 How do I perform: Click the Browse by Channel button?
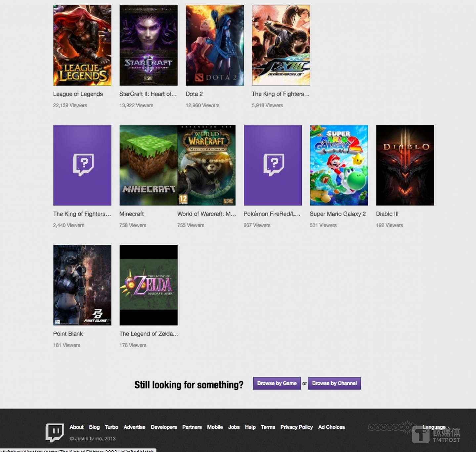(334, 383)
